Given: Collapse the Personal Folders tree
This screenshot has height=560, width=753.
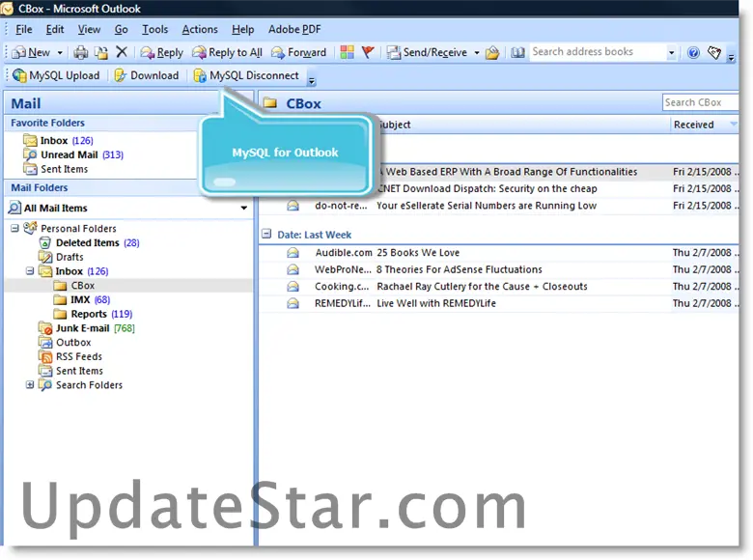Looking at the screenshot, I should click(14, 228).
